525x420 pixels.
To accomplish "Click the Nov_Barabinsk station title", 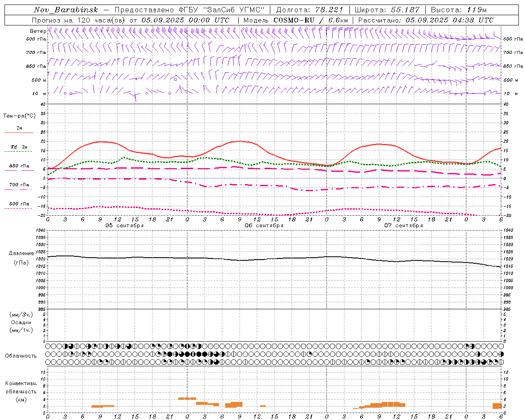I will (x=66, y=10).
